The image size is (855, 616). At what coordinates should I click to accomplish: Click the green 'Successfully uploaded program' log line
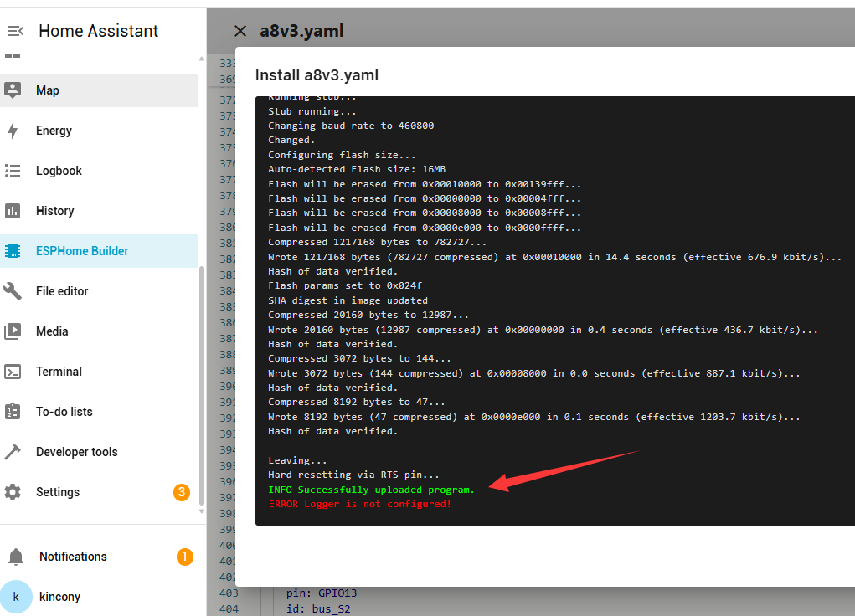(x=371, y=490)
